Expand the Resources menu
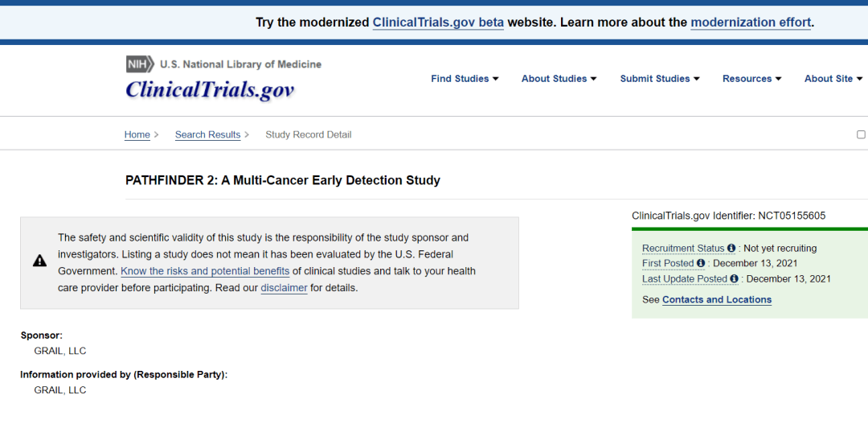 [751, 79]
